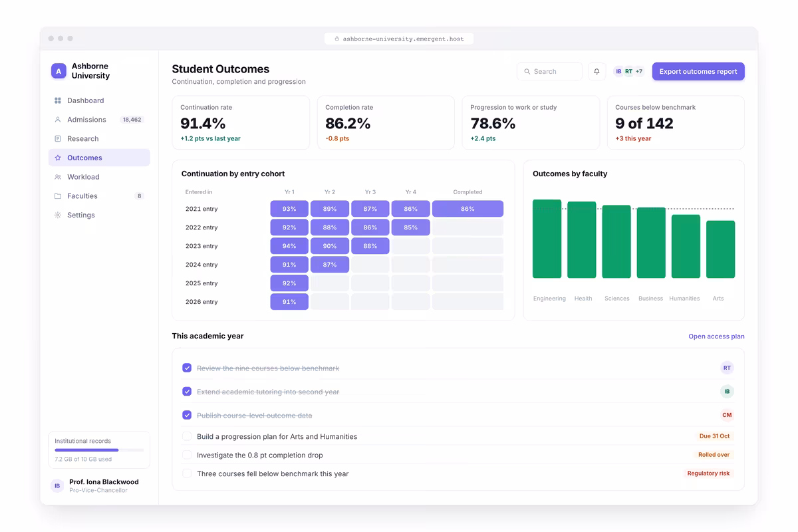The width and height of the screenshot is (798, 532).
Task: Click 2021 entry Completed cell 86%
Action: point(467,209)
